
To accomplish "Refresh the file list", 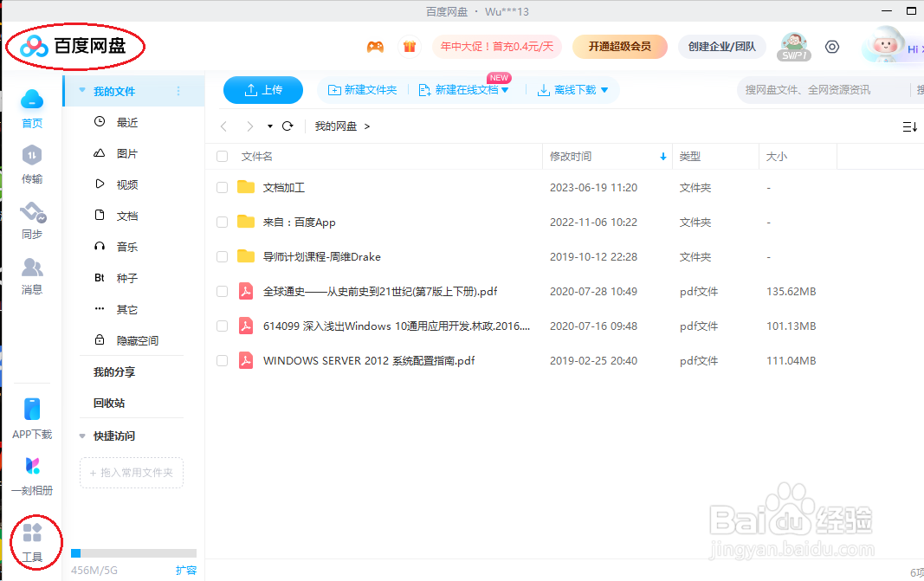I will (288, 126).
